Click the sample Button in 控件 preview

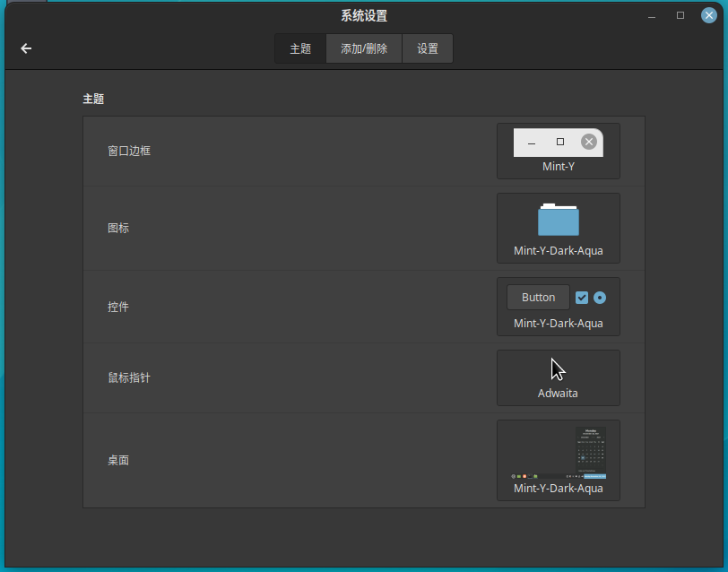click(x=538, y=298)
